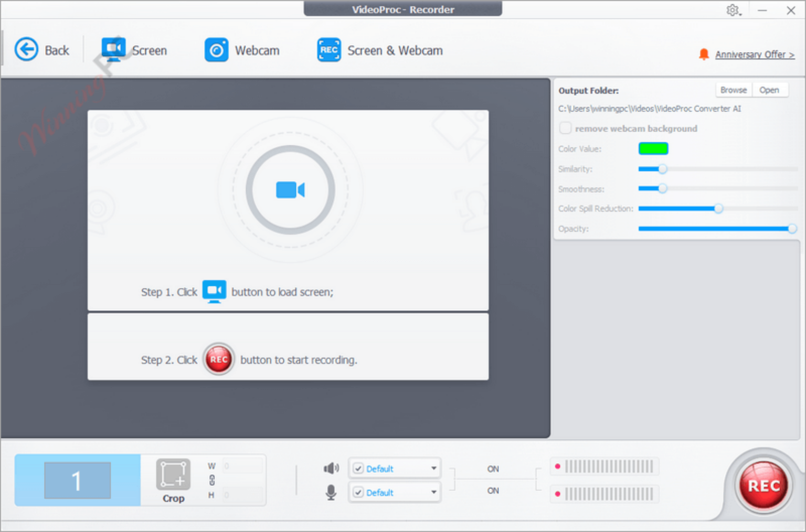Viewport: 806px width, 532px height.
Task: Open the settings gear menu
Action: (x=733, y=10)
